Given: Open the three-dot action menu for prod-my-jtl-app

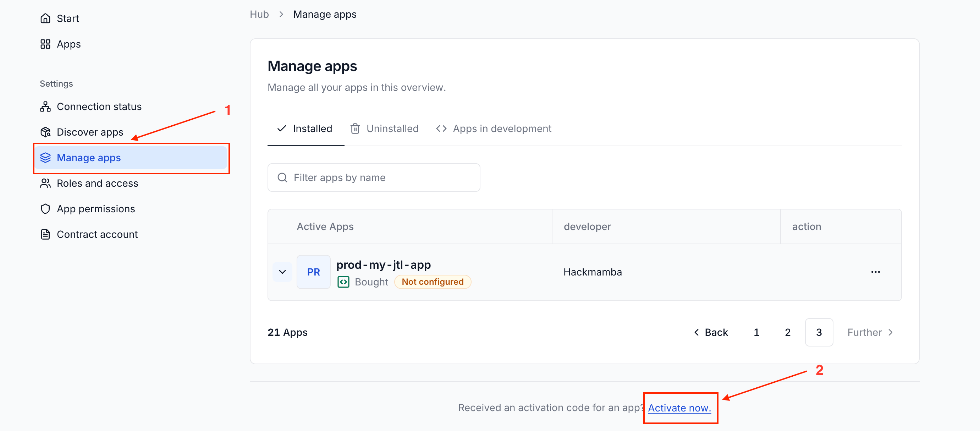Looking at the screenshot, I should (x=875, y=272).
